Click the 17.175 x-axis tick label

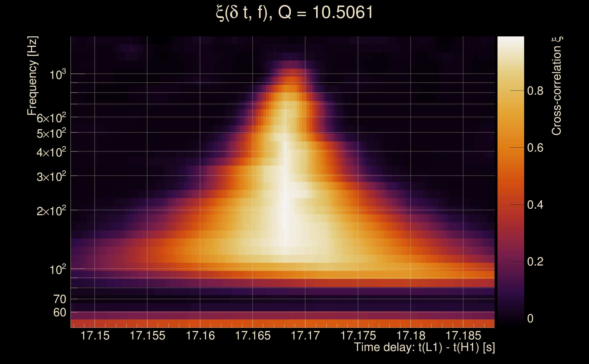(358, 336)
